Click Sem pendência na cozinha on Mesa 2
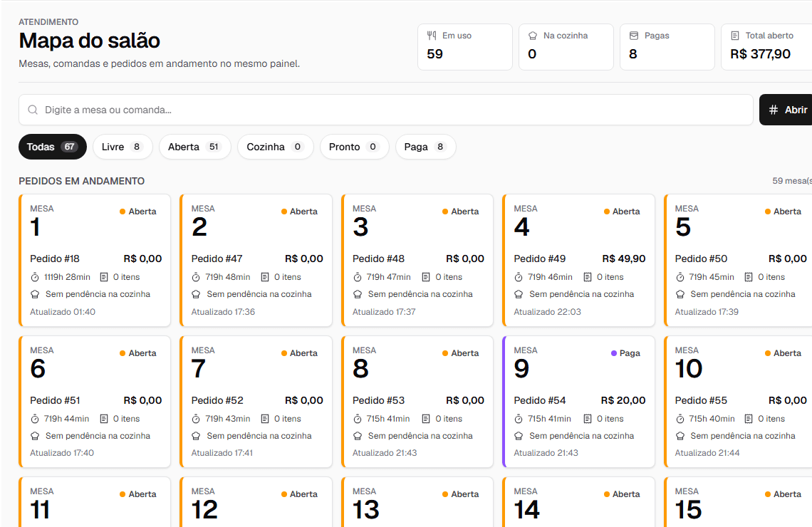Screen dimensions: 812x527 pos(259,294)
